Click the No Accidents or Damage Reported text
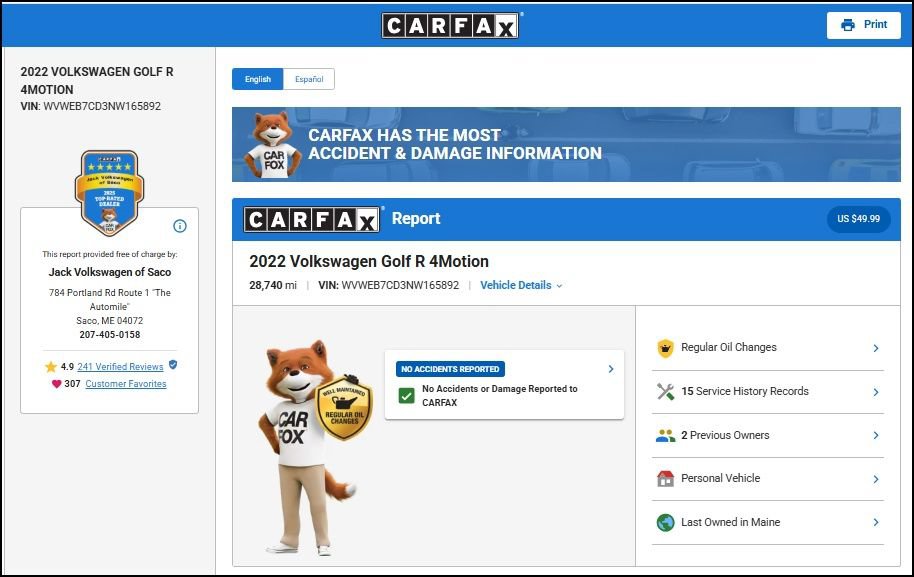Image resolution: width=914 pixels, height=577 pixels. [x=500, y=396]
